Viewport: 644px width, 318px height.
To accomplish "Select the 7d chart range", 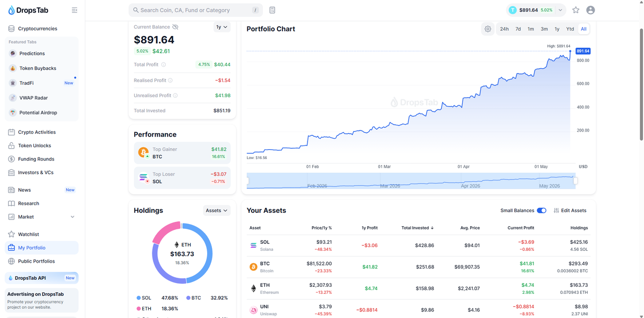I will tap(518, 29).
